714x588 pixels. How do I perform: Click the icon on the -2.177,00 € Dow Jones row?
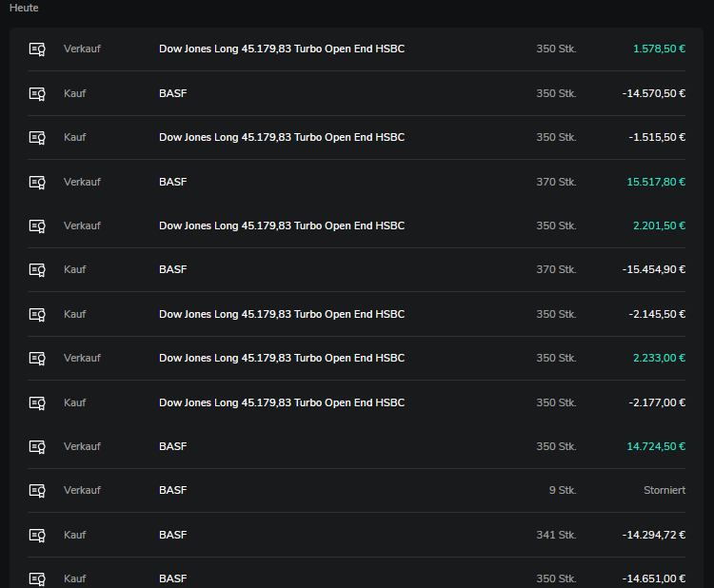tap(37, 402)
